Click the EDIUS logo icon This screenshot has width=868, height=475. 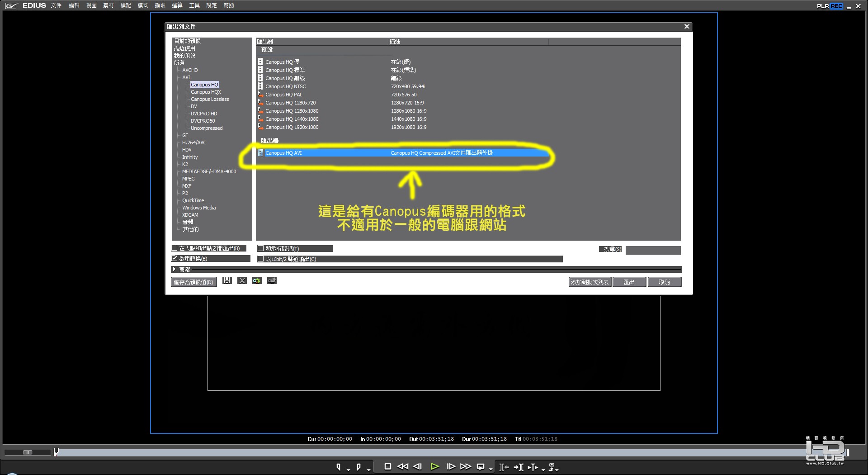point(11,5)
